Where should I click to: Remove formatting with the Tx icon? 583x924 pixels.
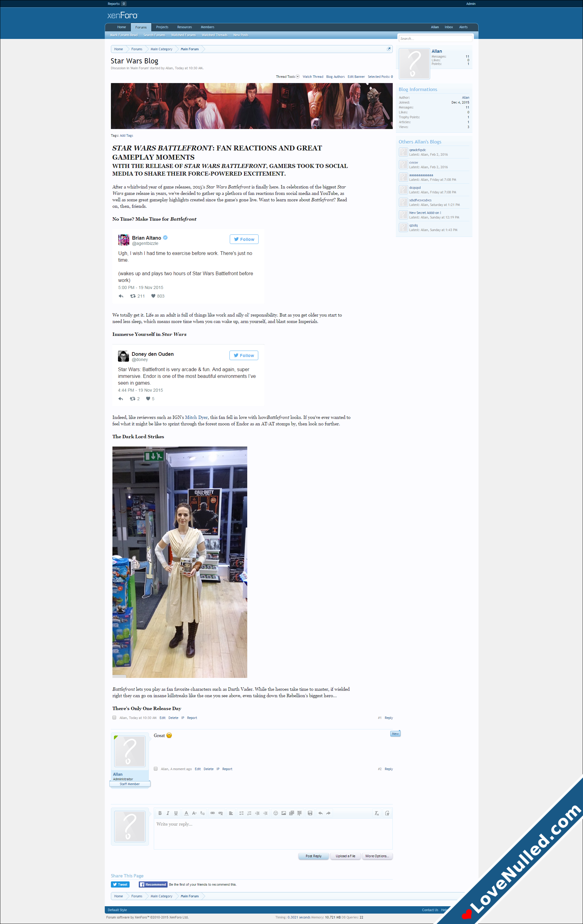(x=377, y=813)
